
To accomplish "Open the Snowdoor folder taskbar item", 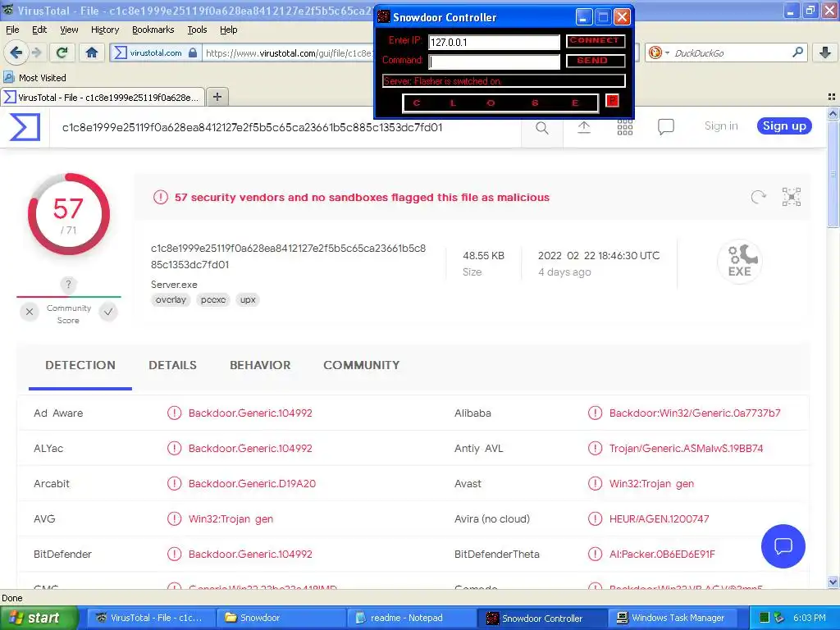I will 282,618.
